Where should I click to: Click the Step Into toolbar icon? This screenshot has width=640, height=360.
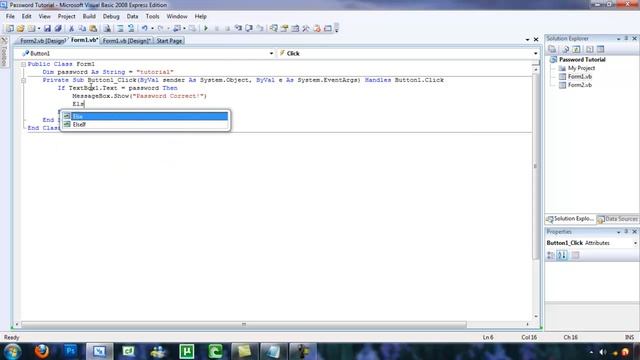pos(238,28)
